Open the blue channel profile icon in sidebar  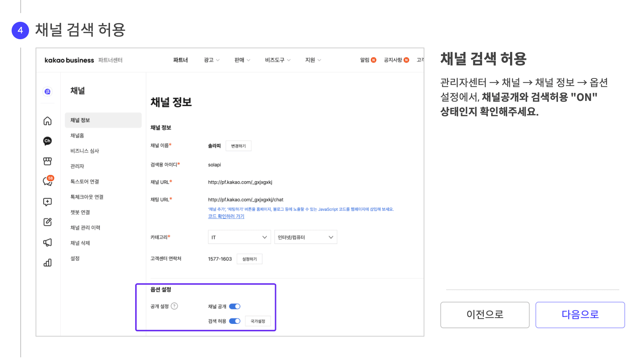click(48, 91)
